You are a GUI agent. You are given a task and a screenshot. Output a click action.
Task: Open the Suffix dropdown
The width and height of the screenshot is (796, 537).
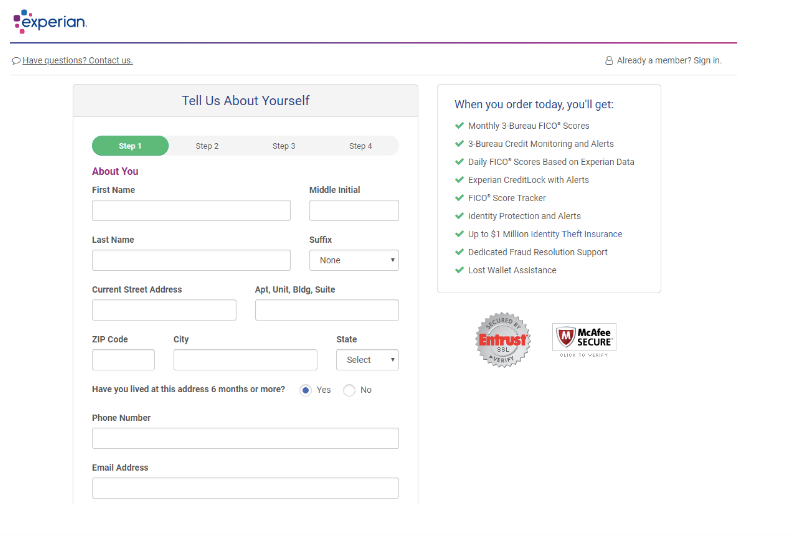(x=354, y=260)
